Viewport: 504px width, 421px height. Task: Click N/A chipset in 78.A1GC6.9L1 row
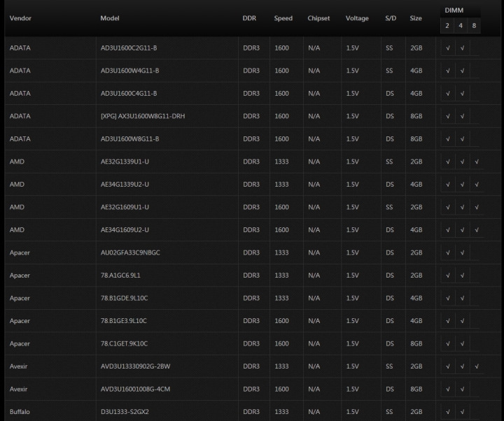pos(314,276)
